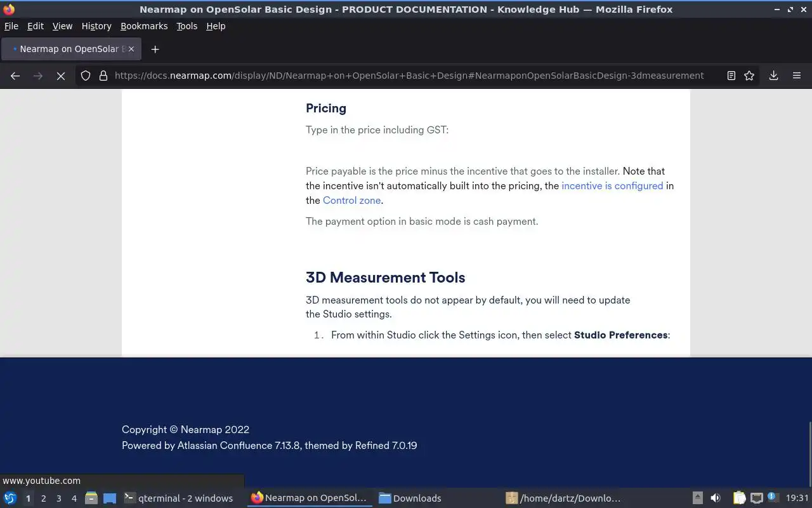Click the disabled forward navigation arrow

[38, 76]
